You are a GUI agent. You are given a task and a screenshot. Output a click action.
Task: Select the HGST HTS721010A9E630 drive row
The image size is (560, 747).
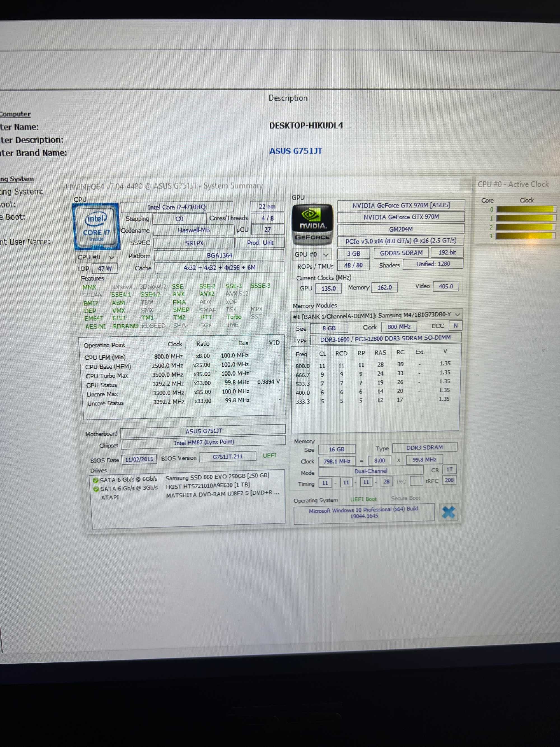(x=188, y=487)
